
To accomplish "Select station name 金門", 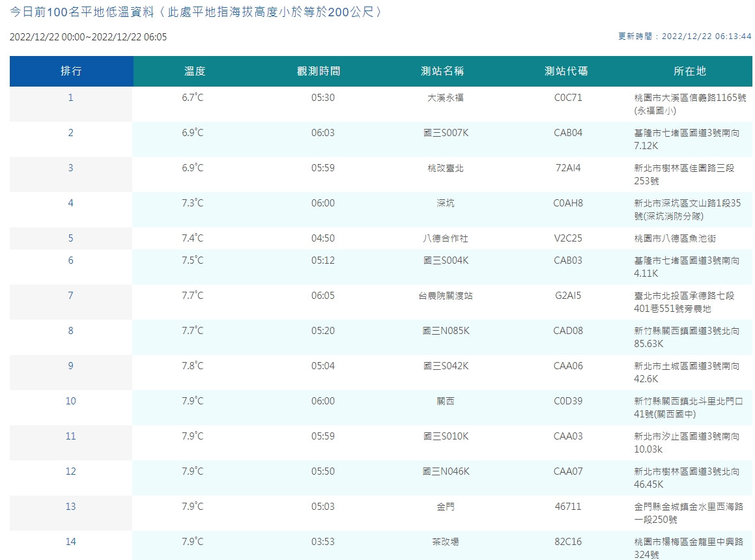I will point(446,507).
